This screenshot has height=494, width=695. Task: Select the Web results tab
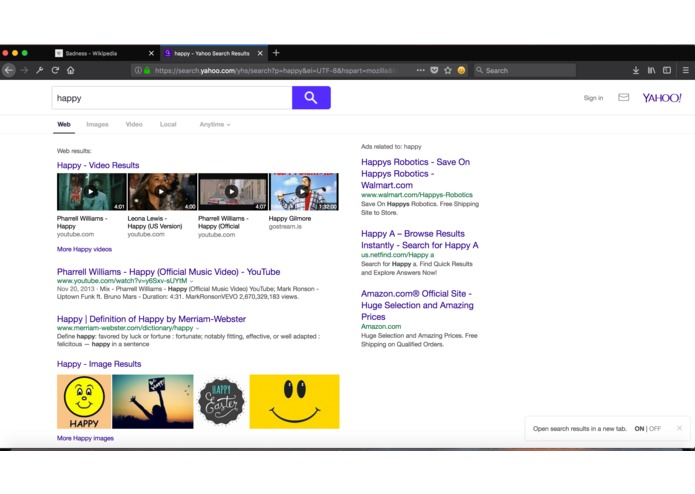coord(64,124)
